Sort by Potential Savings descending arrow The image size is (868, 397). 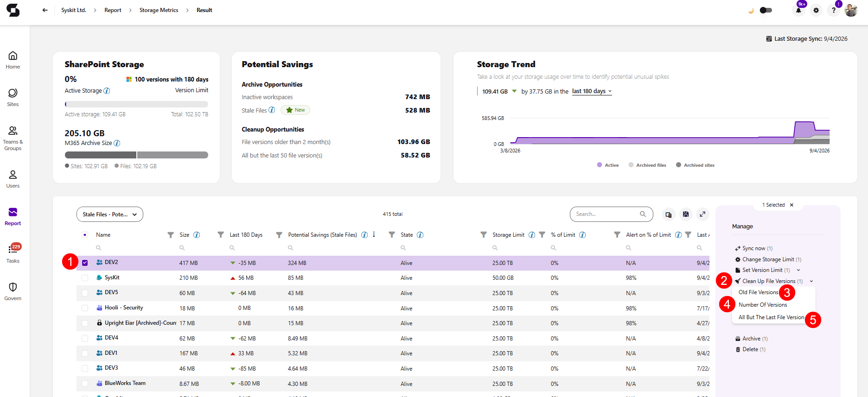tap(374, 234)
